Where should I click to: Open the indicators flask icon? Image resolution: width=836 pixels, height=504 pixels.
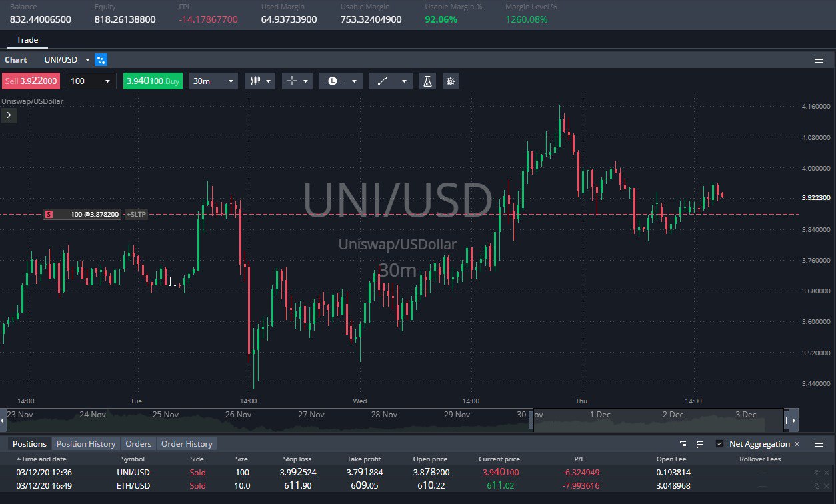point(427,81)
